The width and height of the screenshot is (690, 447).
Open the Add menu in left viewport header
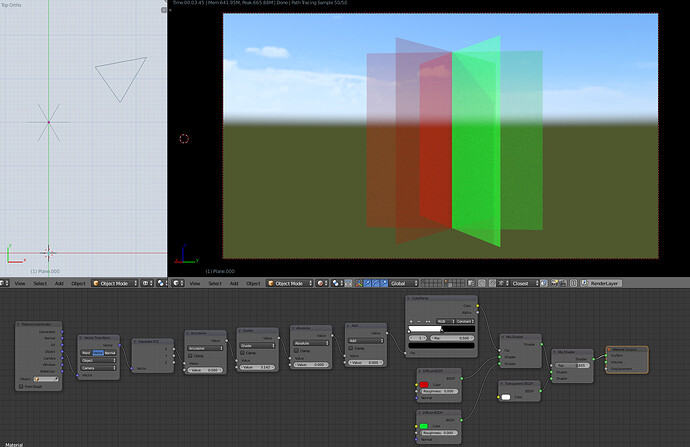click(59, 283)
